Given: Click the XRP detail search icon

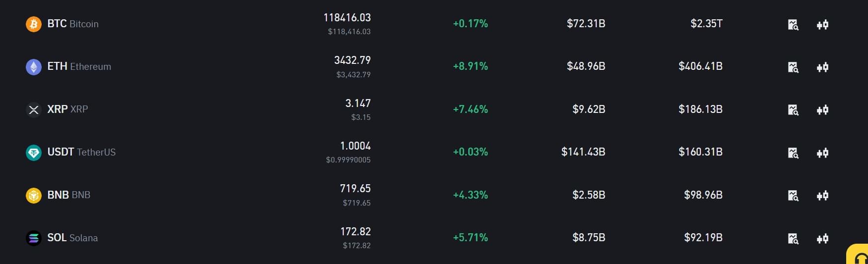Looking at the screenshot, I should pyautogui.click(x=793, y=109).
